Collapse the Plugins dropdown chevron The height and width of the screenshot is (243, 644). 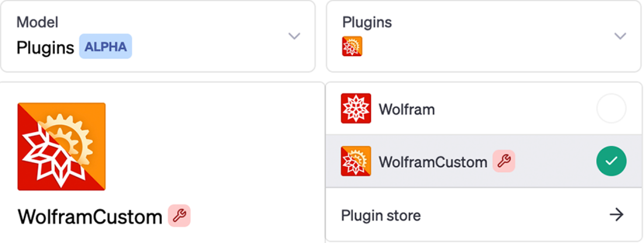(620, 36)
